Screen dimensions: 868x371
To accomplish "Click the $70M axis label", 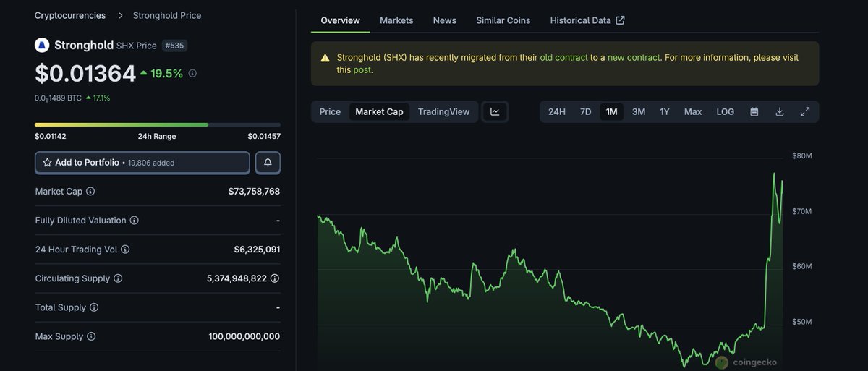I will pyautogui.click(x=802, y=211).
